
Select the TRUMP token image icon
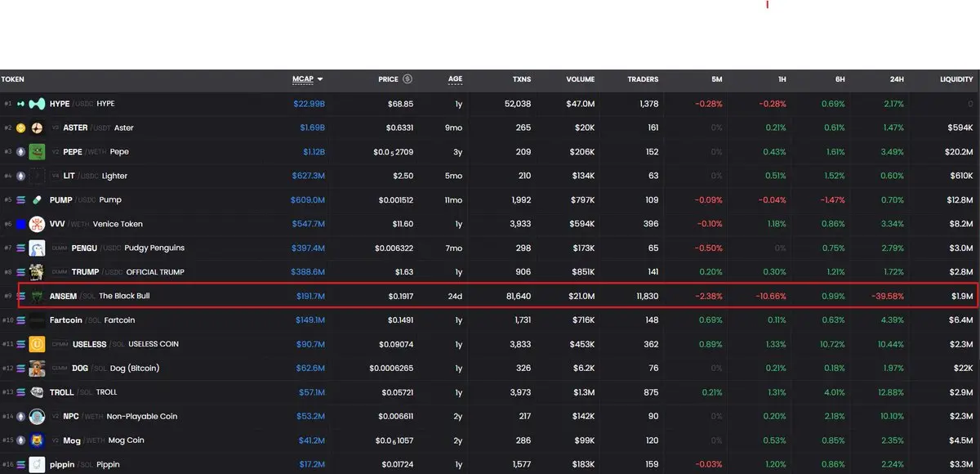[x=37, y=272]
